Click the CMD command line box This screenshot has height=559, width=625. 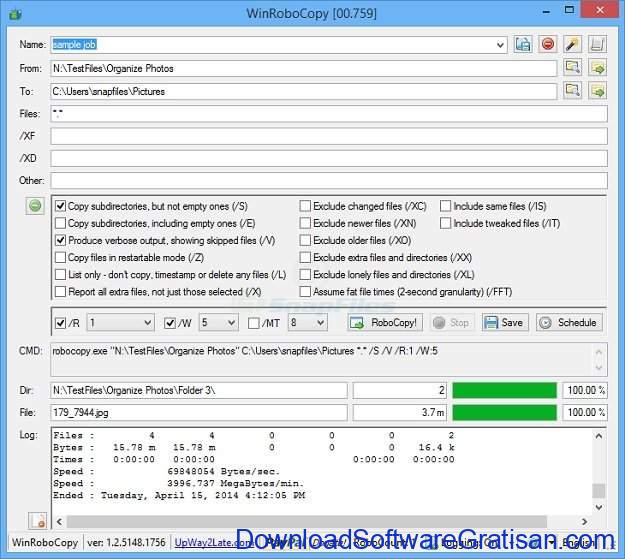tap(329, 359)
